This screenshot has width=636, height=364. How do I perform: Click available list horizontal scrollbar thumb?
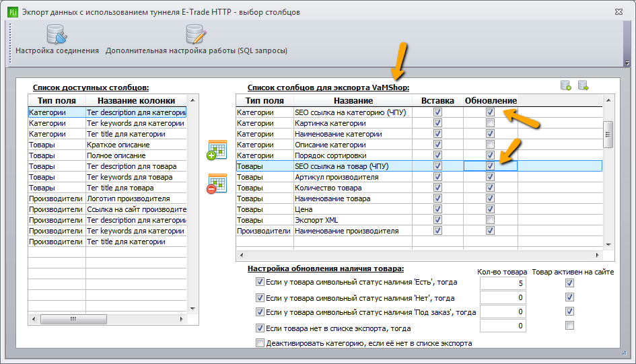(x=73, y=319)
